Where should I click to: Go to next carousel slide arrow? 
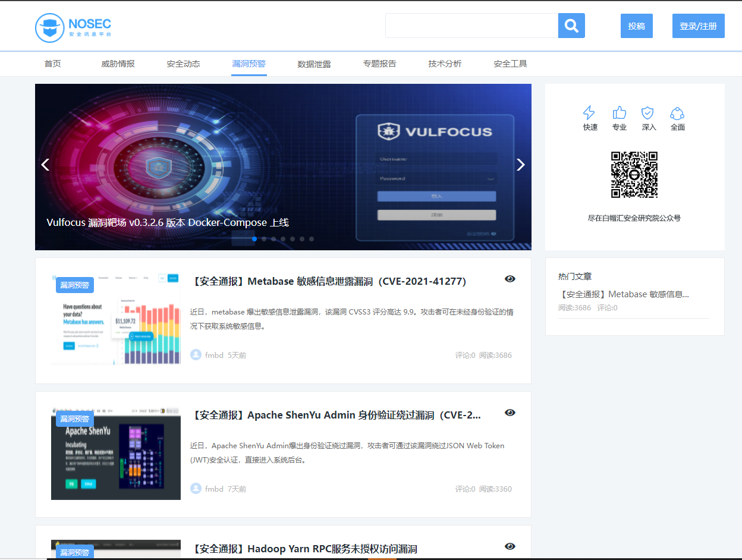click(x=521, y=165)
